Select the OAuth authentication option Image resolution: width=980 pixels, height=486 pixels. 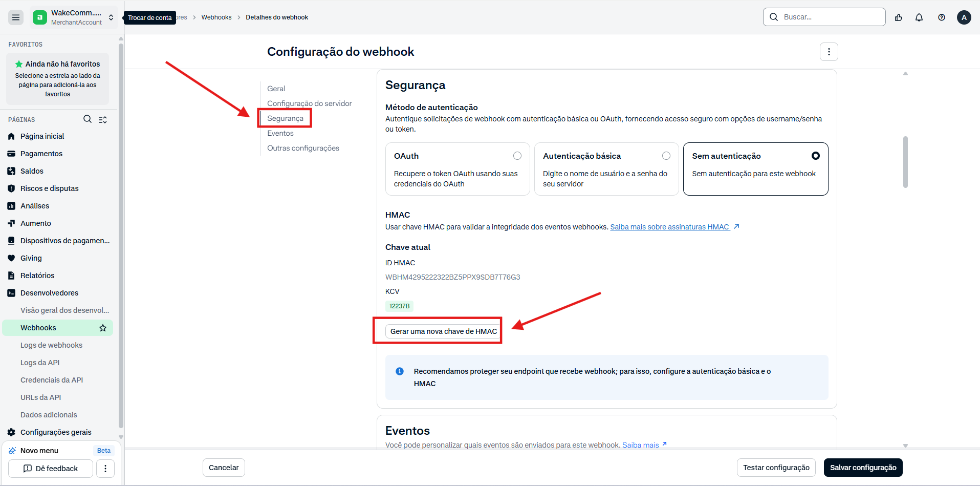click(458, 169)
